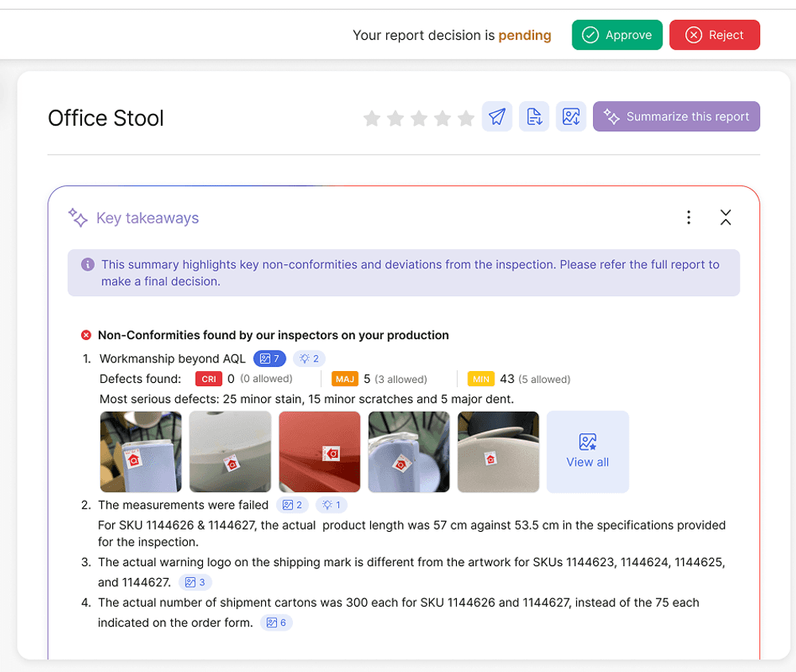The image size is (796, 672).
Task: Collapse the Key takeaways panel
Action: pos(725,217)
